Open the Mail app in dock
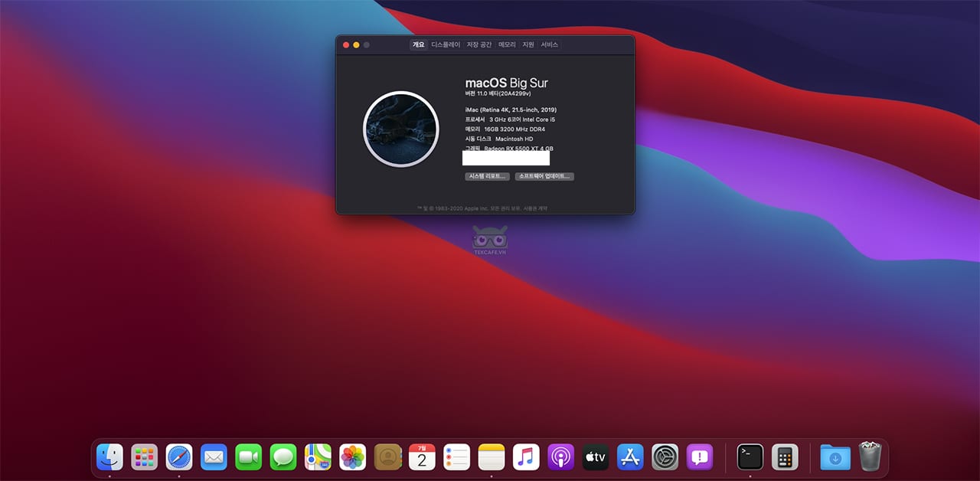Image resolution: width=980 pixels, height=481 pixels. 214,457
